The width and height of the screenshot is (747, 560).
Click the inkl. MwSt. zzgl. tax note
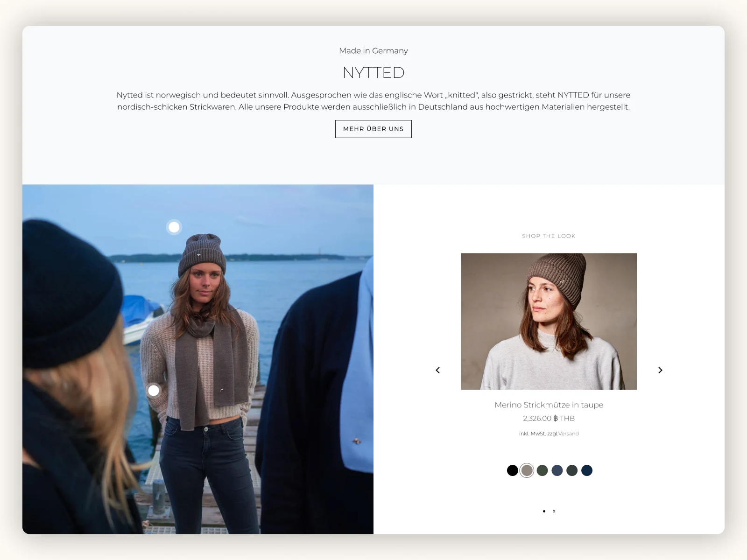coord(539,434)
